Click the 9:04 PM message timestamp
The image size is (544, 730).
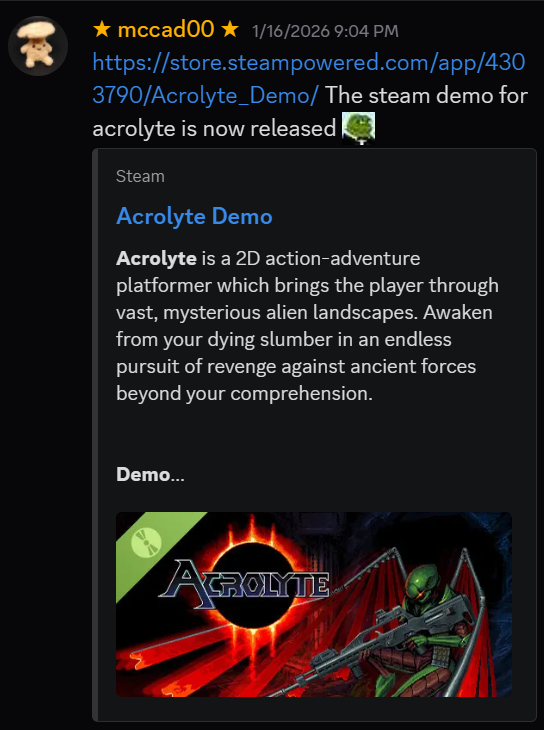(x=325, y=31)
